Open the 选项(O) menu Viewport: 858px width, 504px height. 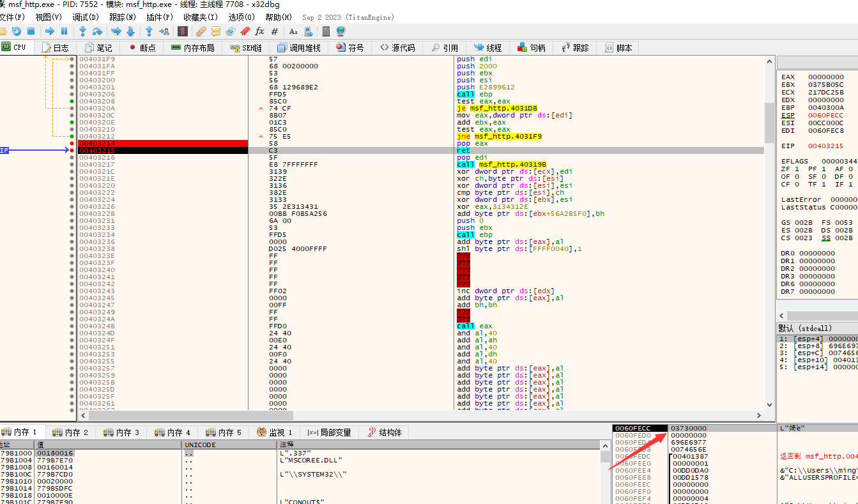click(x=241, y=17)
